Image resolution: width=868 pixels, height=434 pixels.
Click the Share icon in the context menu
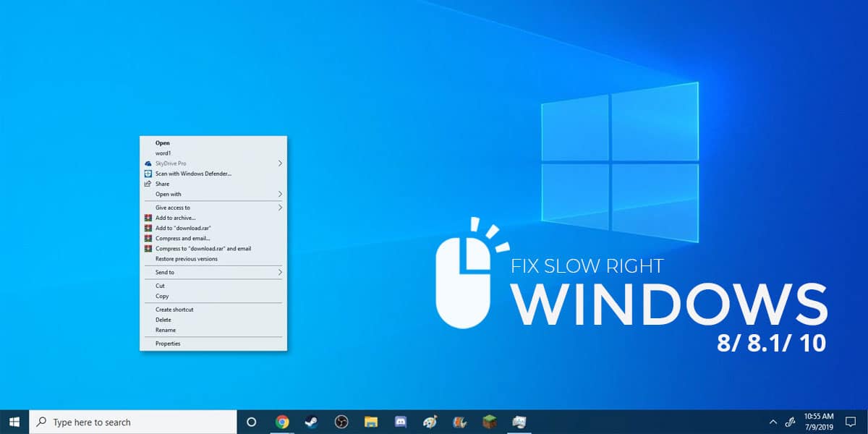[148, 184]
